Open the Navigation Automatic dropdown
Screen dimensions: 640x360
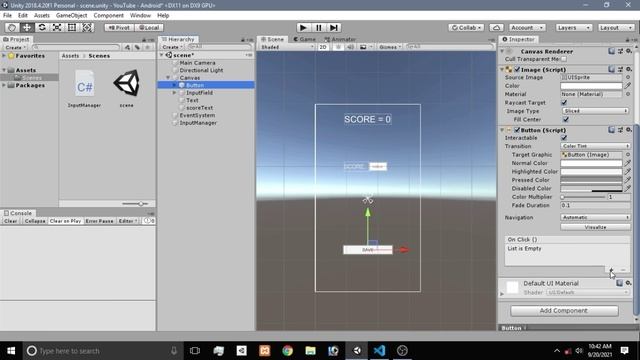pos(595,218)
